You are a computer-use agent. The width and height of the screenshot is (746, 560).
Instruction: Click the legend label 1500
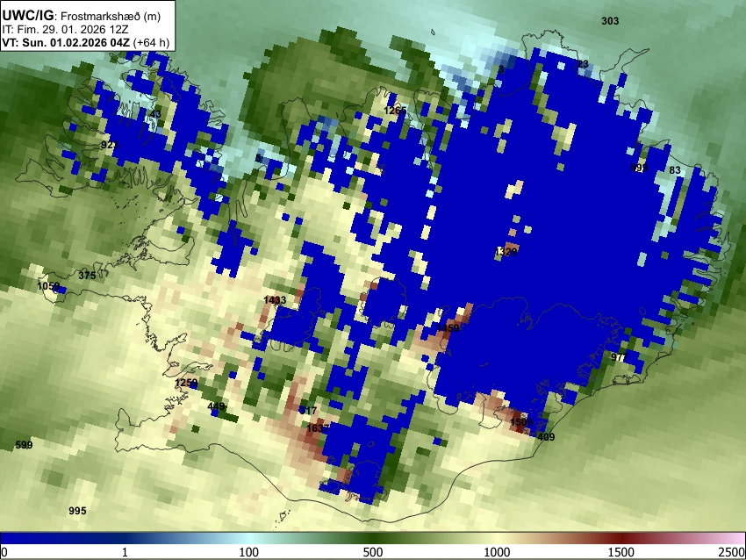[x=621, y=552]
